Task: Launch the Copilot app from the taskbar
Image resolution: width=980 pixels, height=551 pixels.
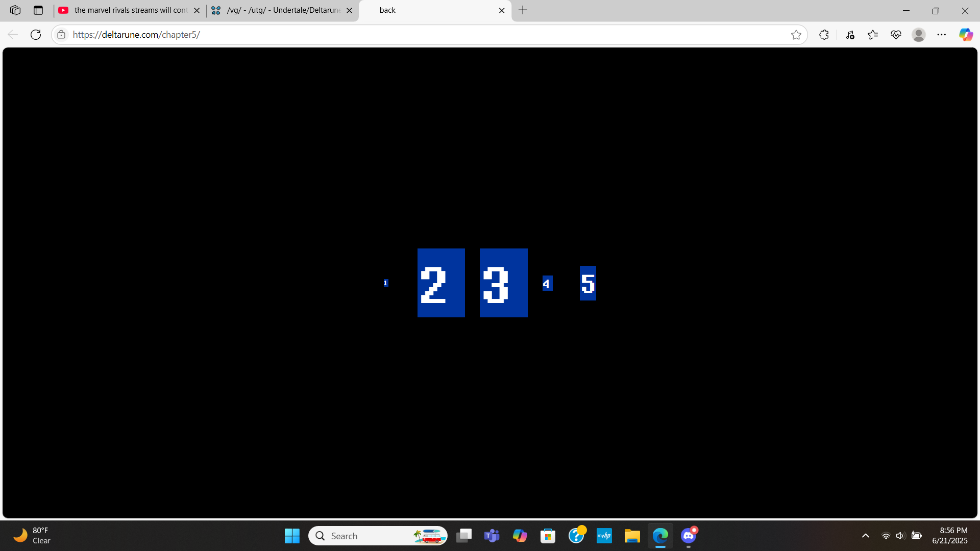Action: coord(520,536)
